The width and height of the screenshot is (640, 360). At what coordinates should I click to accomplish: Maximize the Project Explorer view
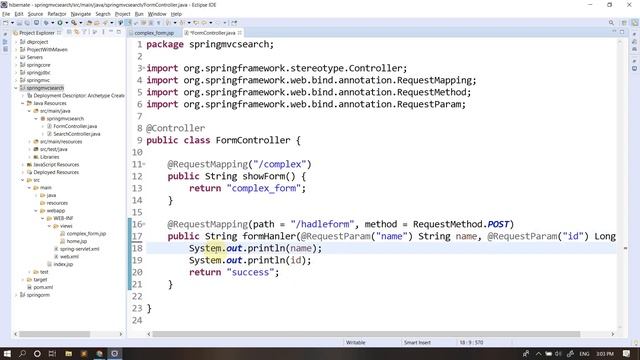tap(119, 32)
